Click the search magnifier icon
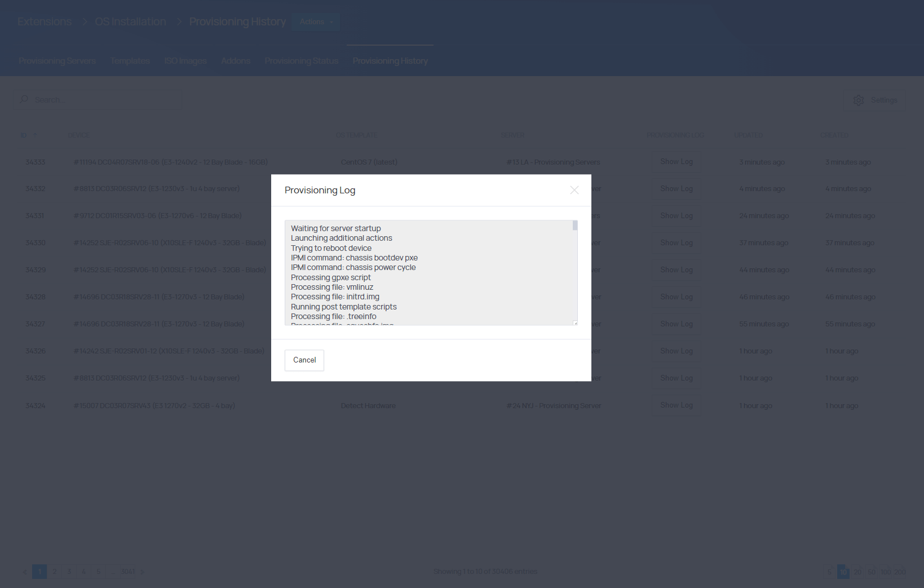 coord(24,99)
